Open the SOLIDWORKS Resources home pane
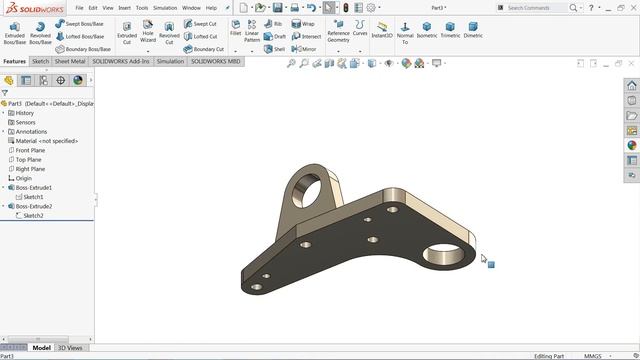This screenshot has width=640, height=360. (632, 85)
